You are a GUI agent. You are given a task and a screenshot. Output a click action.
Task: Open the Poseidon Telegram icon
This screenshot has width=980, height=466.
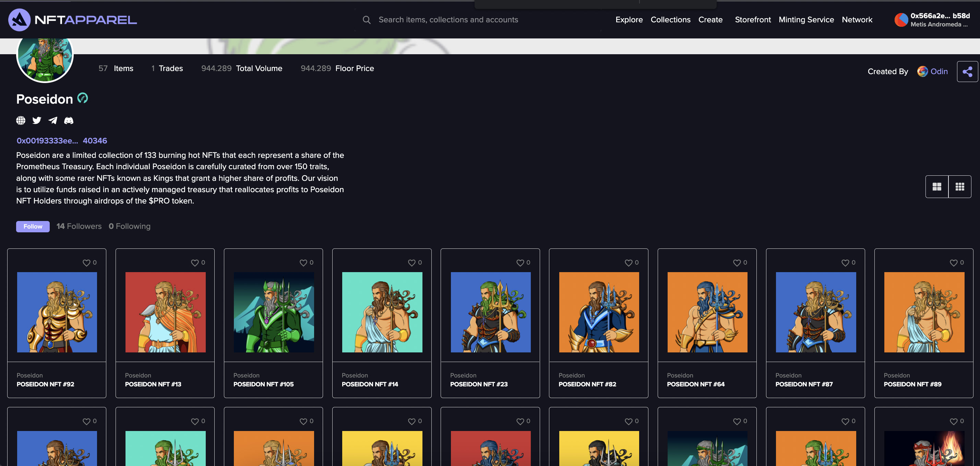coord(53,120)
